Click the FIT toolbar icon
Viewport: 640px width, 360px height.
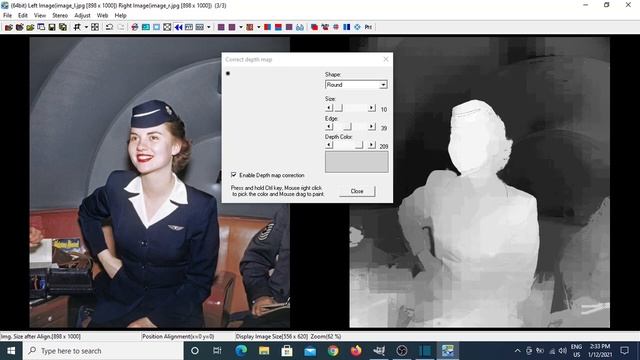coord(189,27)
